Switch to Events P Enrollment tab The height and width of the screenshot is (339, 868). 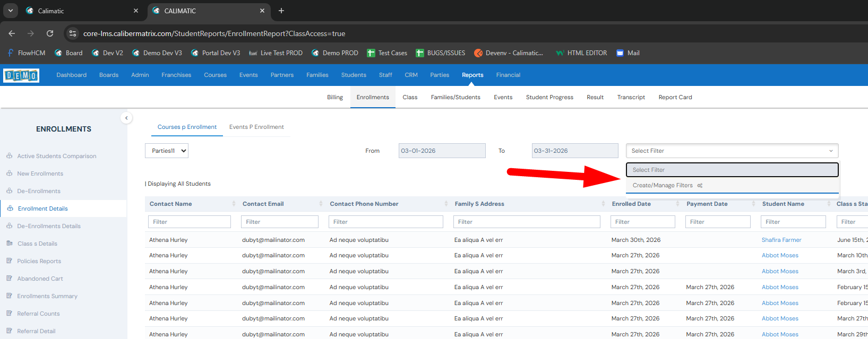(x=256, y=127)
